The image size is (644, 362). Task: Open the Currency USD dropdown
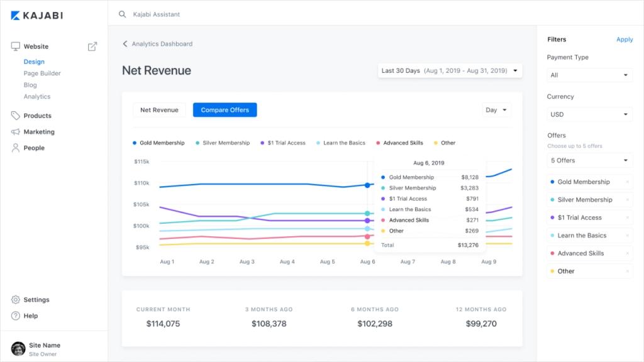(589, 114)
